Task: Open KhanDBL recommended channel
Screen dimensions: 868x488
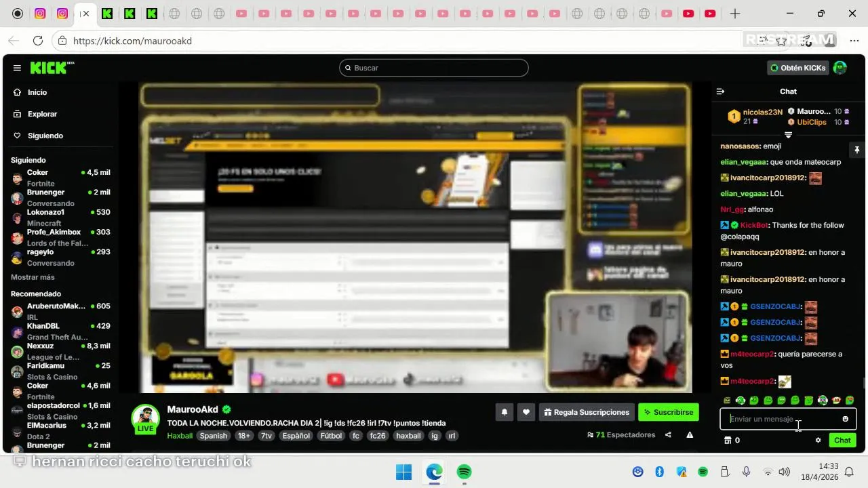Action: tap(60, 331)
